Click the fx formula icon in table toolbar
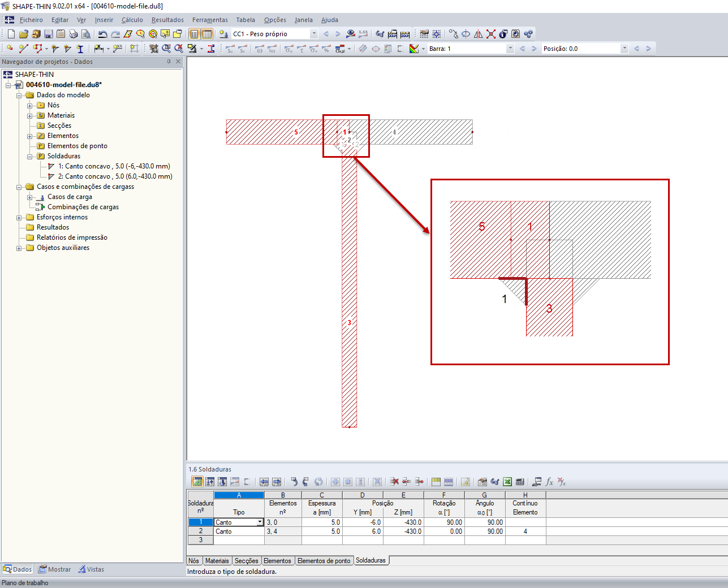The height and width of the screenshot is (588, 728). point(549,482)
